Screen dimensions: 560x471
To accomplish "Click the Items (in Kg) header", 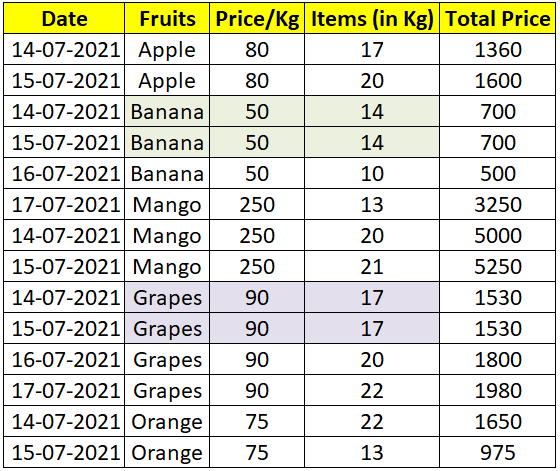I will coord(372,19).
